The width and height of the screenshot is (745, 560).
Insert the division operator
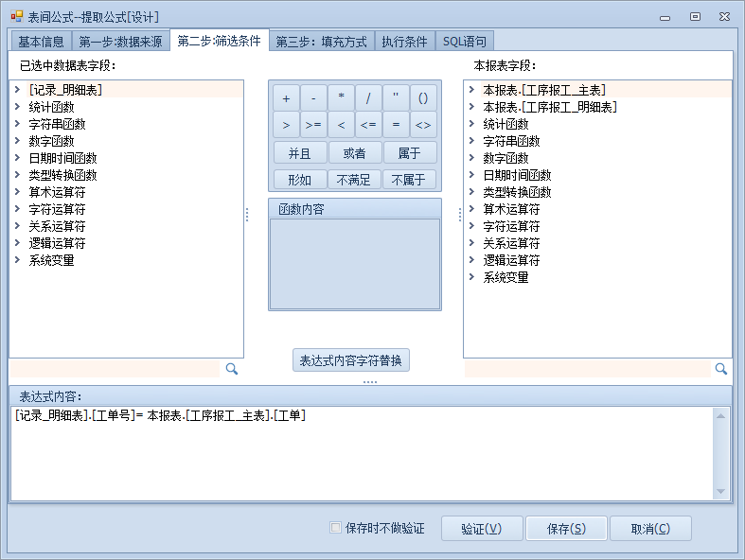click(x=368, y=97)
